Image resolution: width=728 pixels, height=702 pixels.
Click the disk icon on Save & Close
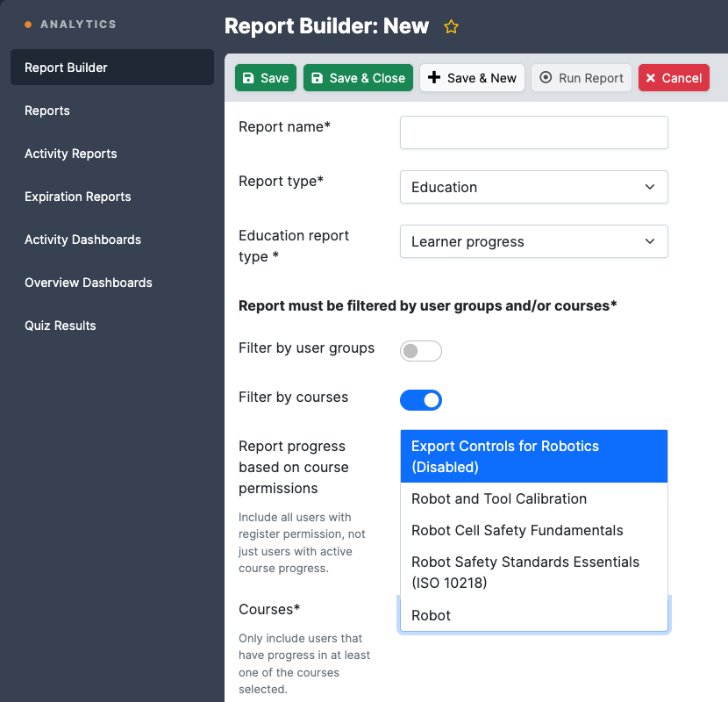[x=317, y=78]
